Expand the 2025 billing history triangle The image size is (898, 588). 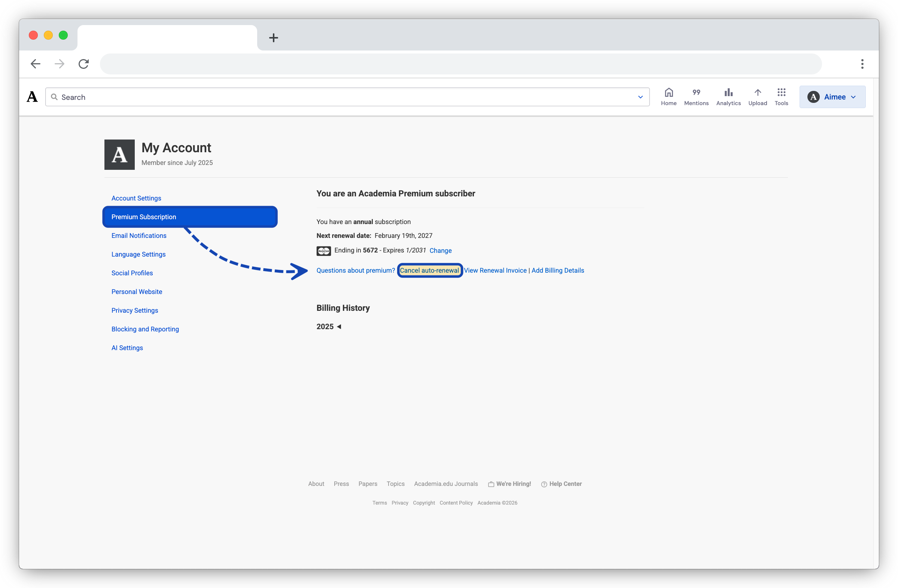tap(339, 327)
